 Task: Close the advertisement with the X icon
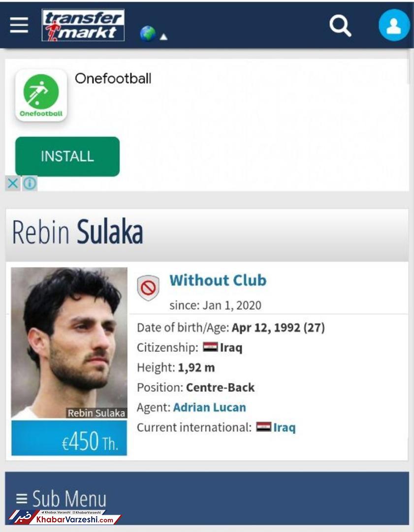[x=13, y=184]
